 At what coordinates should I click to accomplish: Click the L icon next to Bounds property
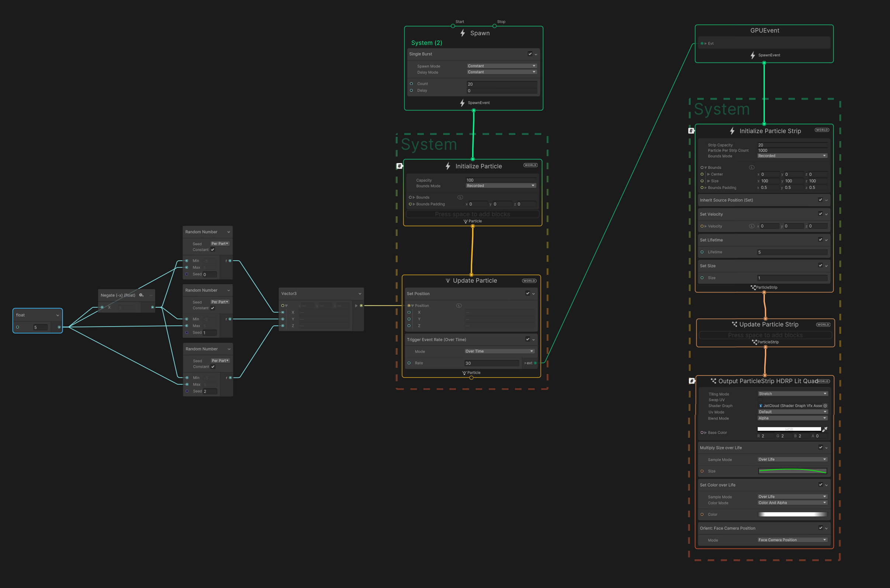[460, 197]
